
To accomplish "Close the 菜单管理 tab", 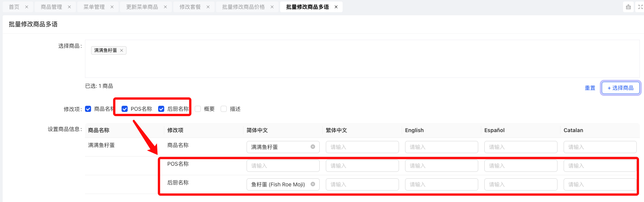I will click(112, 7).
